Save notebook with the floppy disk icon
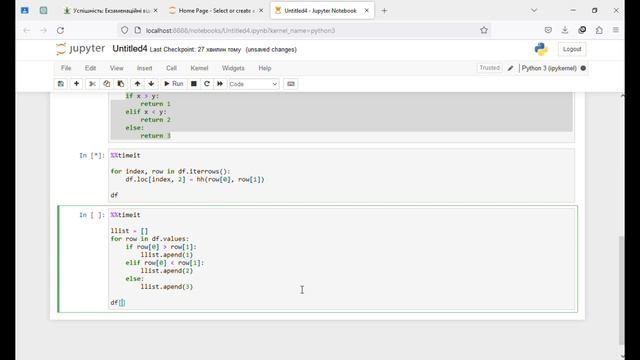The width and height of the screenshot is (640, 360). 61,84
